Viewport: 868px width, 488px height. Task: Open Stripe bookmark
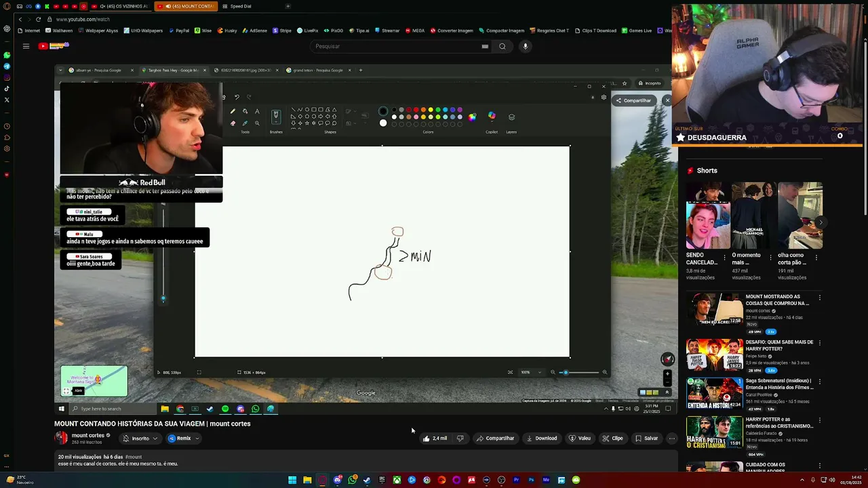click(x=282, y=30)
